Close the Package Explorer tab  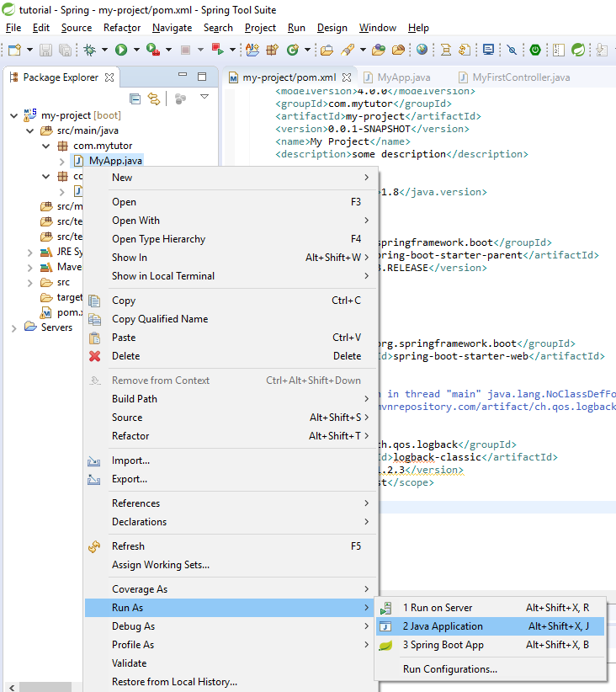[109, 77]
